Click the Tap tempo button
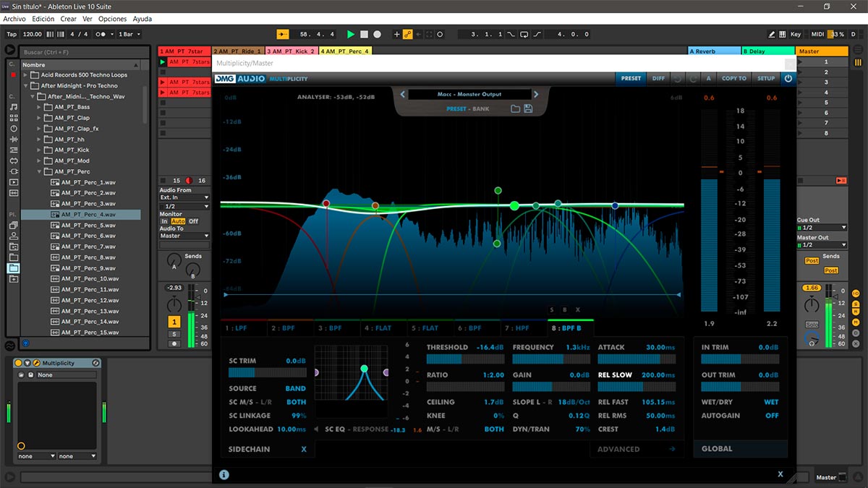The height and width of the screenshot is (488, 868). coord(12,34)
